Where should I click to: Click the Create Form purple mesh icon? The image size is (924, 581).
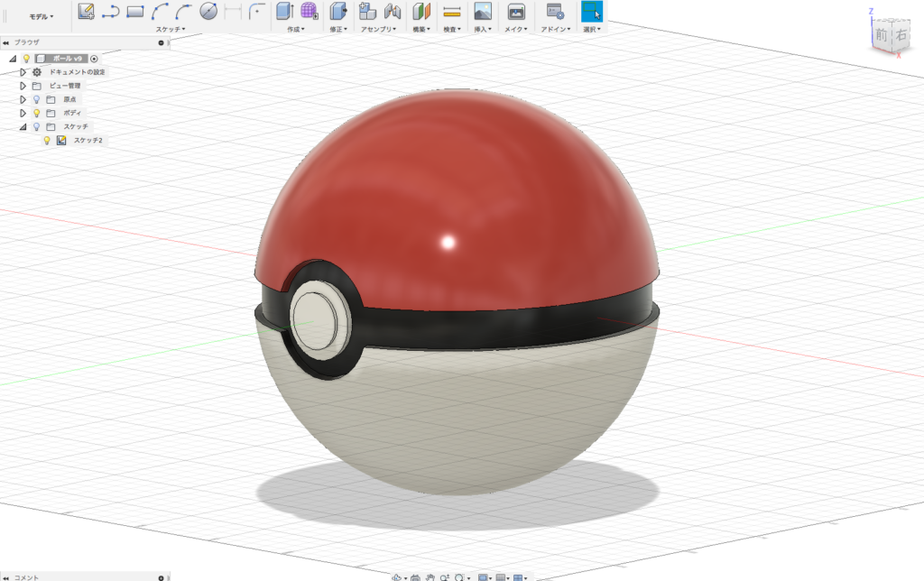pyautogui.click(x=309, y=12)
